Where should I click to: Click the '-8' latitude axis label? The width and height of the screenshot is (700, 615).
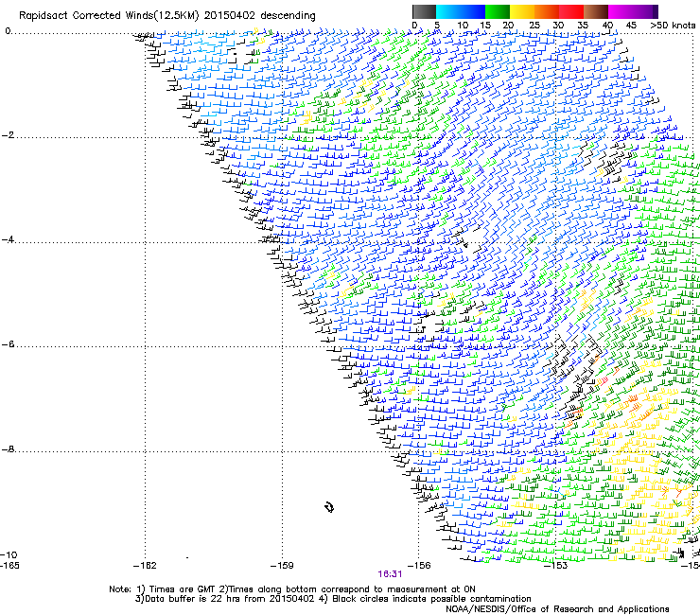coord(8,449)
